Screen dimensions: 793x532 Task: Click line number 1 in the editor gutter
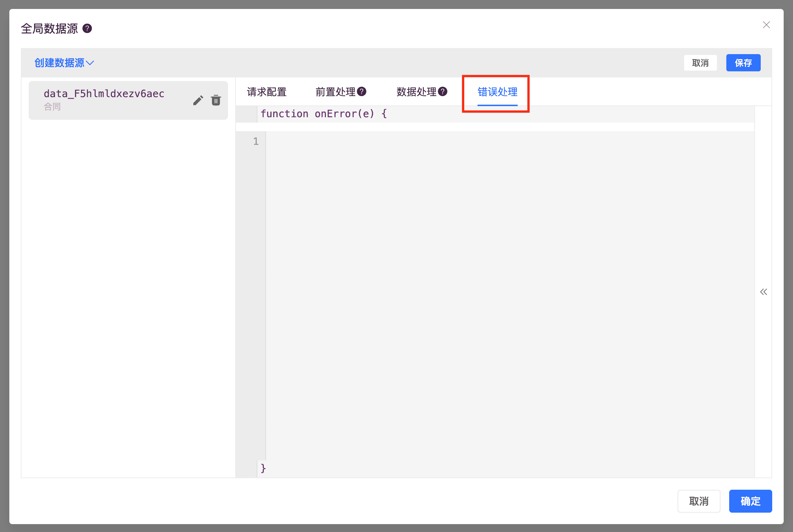(x=256, y=142)
